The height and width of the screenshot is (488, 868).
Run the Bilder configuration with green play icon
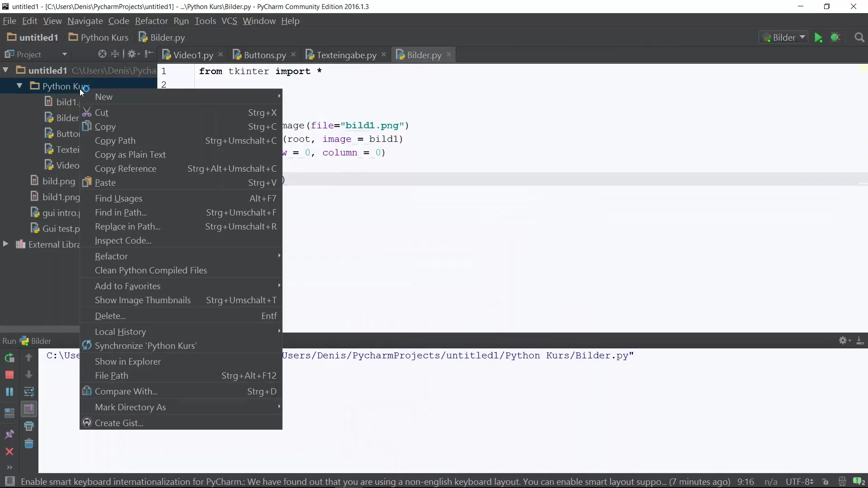coord(818,38)
